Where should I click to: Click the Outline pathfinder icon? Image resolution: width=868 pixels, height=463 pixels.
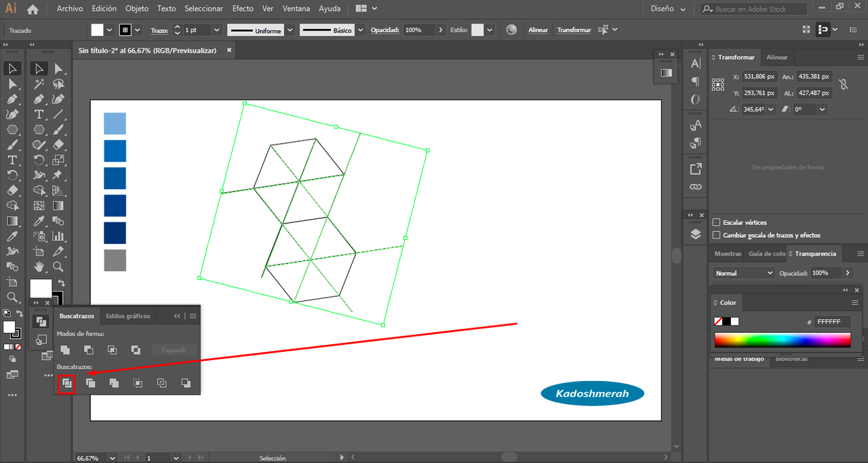point(161,383)
